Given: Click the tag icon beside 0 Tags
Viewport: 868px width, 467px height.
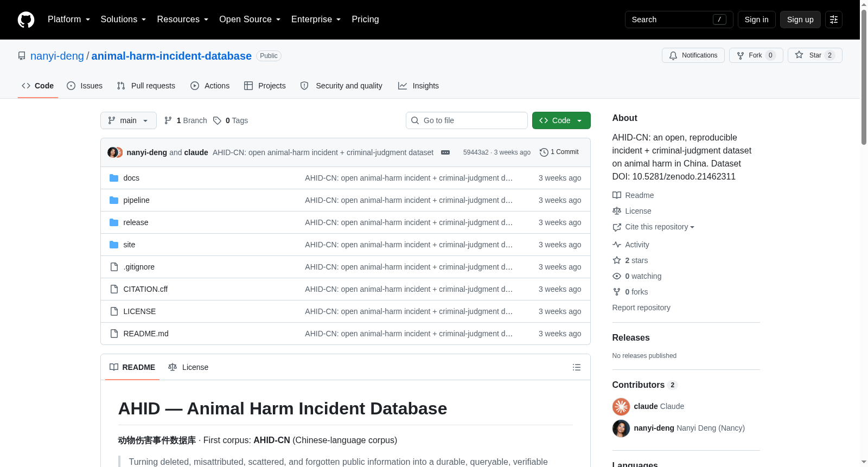Looking at the screenshot, I should coord(217,120).
